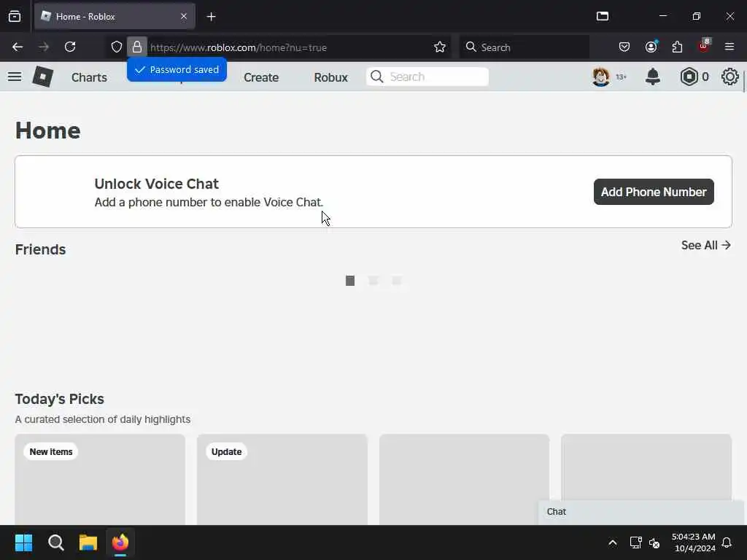Click Add Phone Number button
Viewport: 747px width, 560px height.
[654, 192]
